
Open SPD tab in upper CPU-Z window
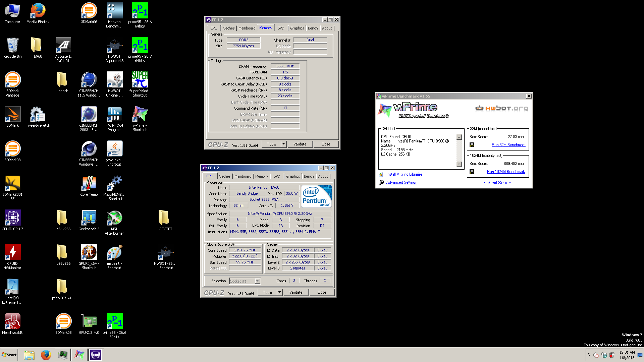tap(281, 28)
